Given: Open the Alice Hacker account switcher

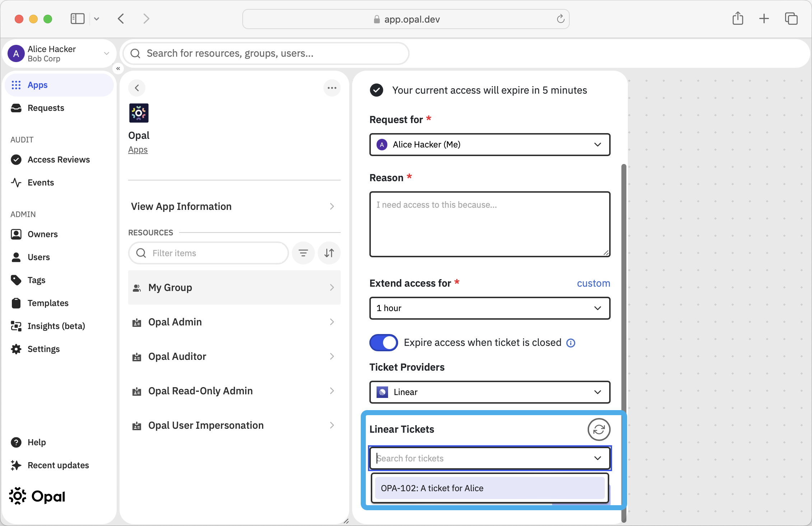Looking at the screenshot, I should [59, 54].
